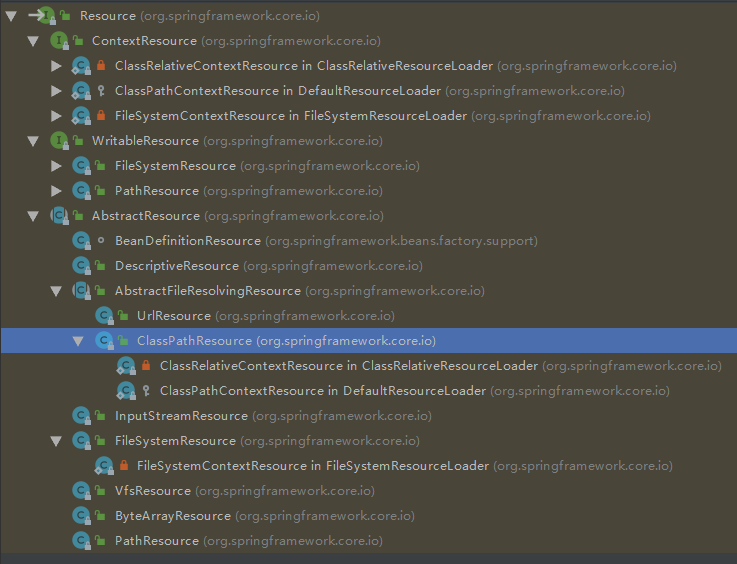Expand the ClassRelativeContextResource node arrow
This screenshot has width=737, height=564.
56,66
